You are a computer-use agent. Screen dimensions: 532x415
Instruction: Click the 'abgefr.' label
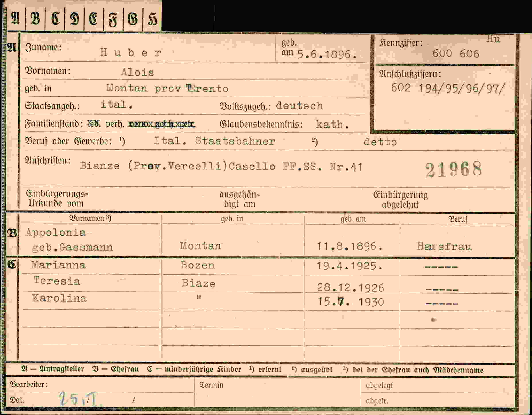377,401
